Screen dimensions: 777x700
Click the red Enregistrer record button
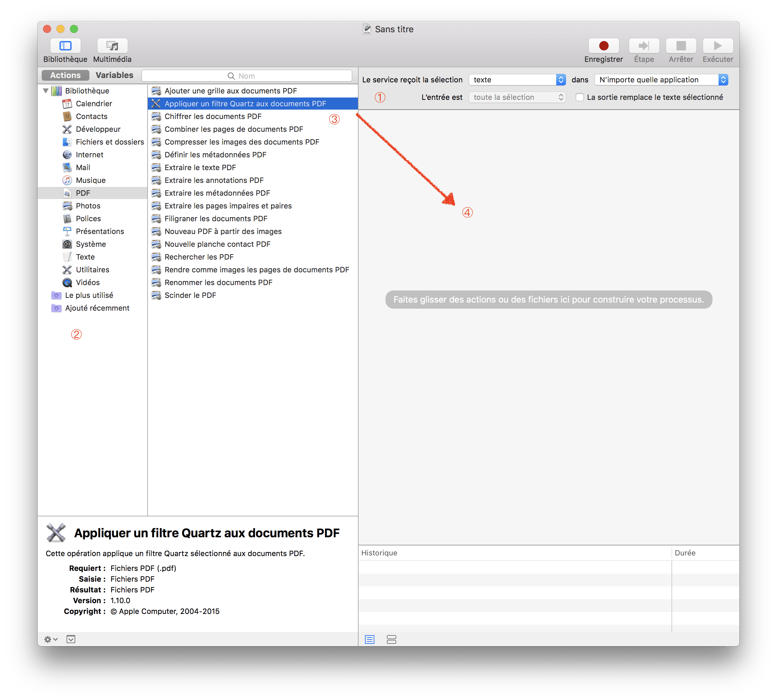pos(603,46)
